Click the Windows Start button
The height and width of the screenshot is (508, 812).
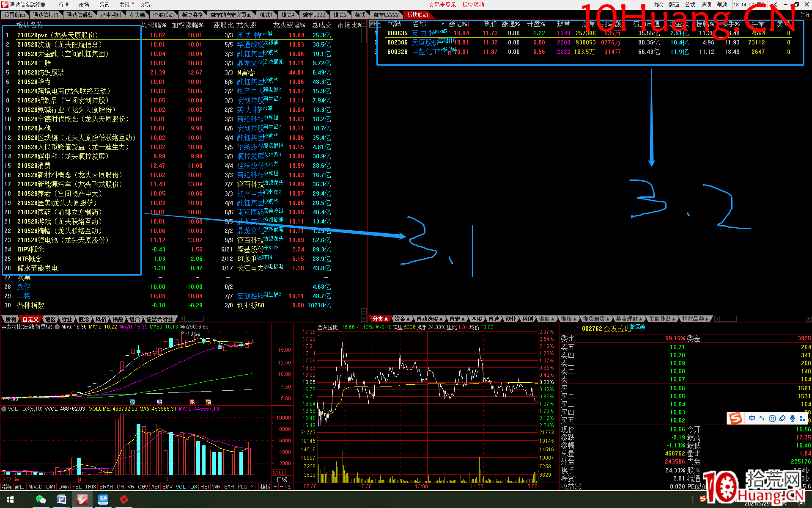[x=10, y=500]
